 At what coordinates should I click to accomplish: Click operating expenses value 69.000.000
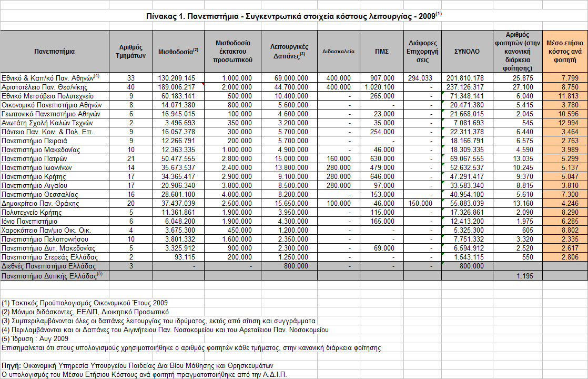point(289,78)
